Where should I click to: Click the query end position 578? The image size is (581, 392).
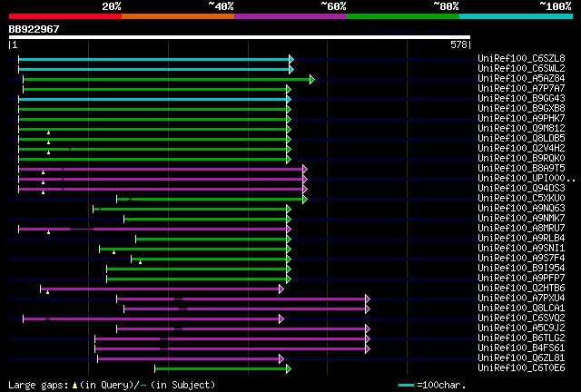[458, 44]
